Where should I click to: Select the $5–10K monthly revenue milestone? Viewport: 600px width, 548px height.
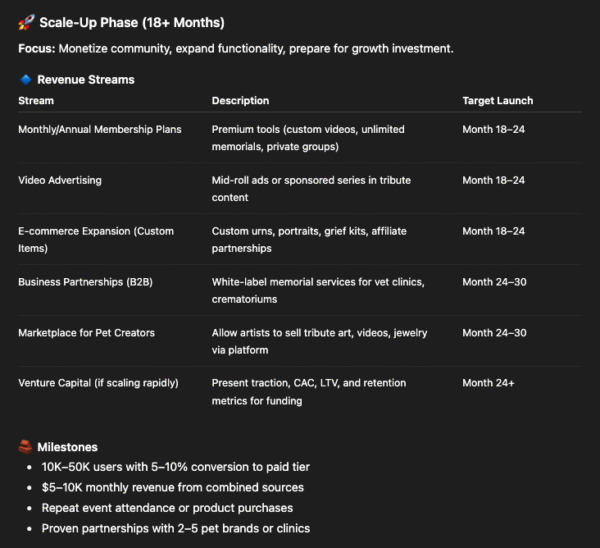point(172,487)
